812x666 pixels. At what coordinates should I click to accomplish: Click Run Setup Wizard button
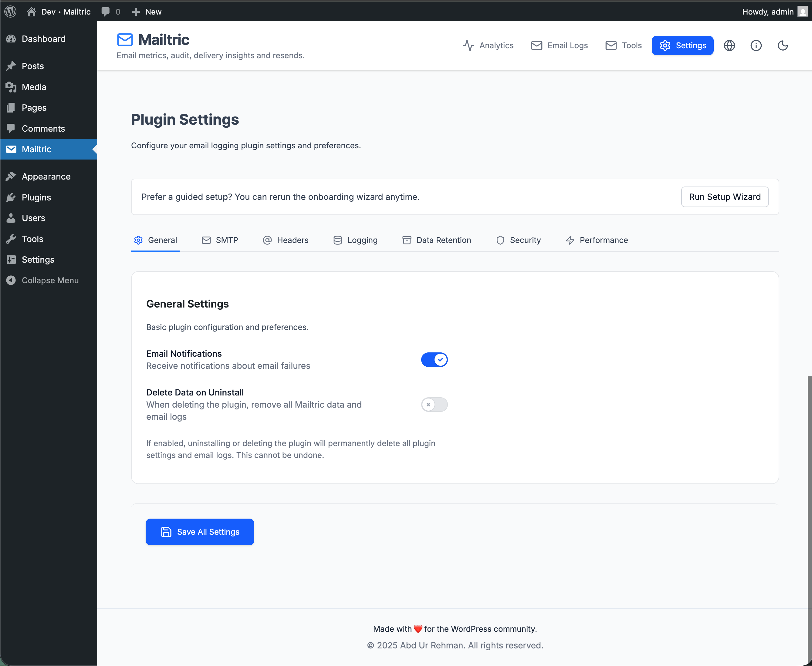point(725,197)
